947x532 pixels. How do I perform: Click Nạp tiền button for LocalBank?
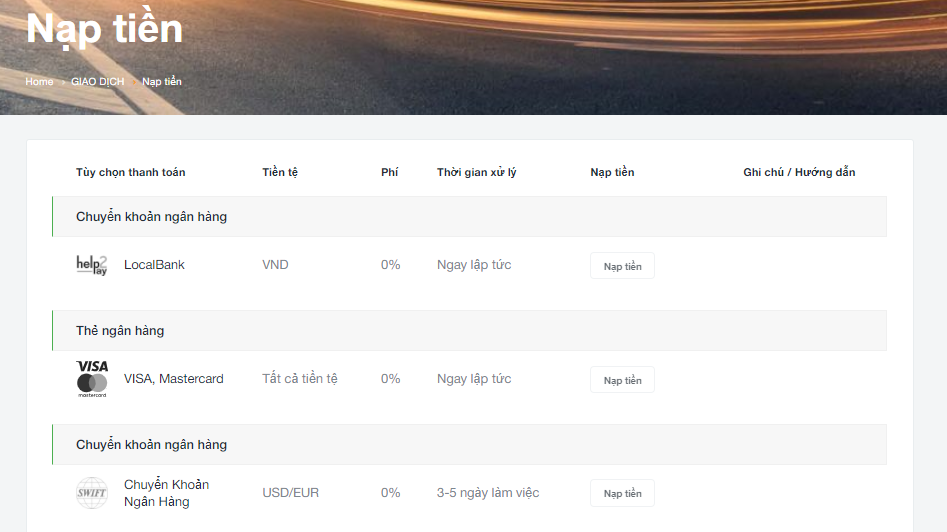tap(622, 266)
